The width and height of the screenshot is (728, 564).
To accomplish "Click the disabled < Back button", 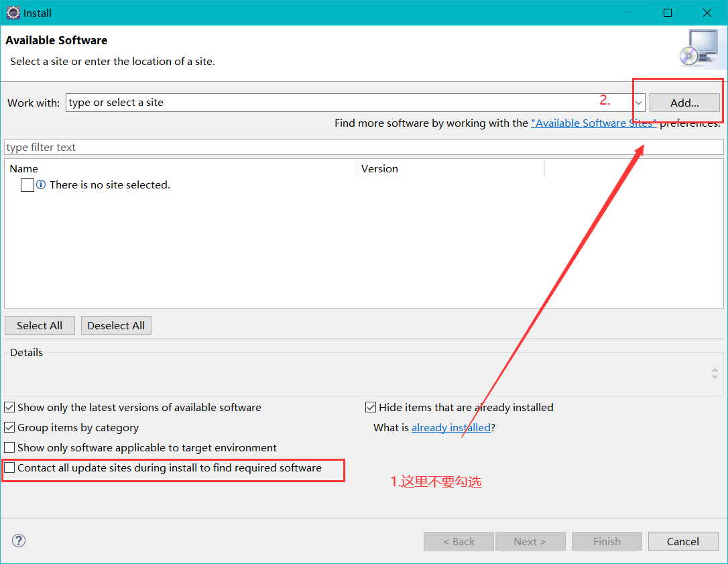I will pyautogui.click(x=459, y=541).
